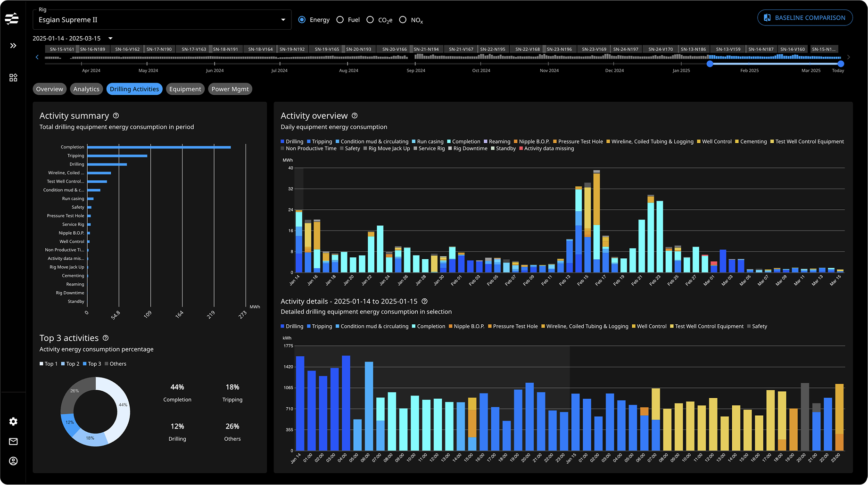Click help icon next to Top 3 activities
Viewport: 868px width, 485px height.
point(106,338)
